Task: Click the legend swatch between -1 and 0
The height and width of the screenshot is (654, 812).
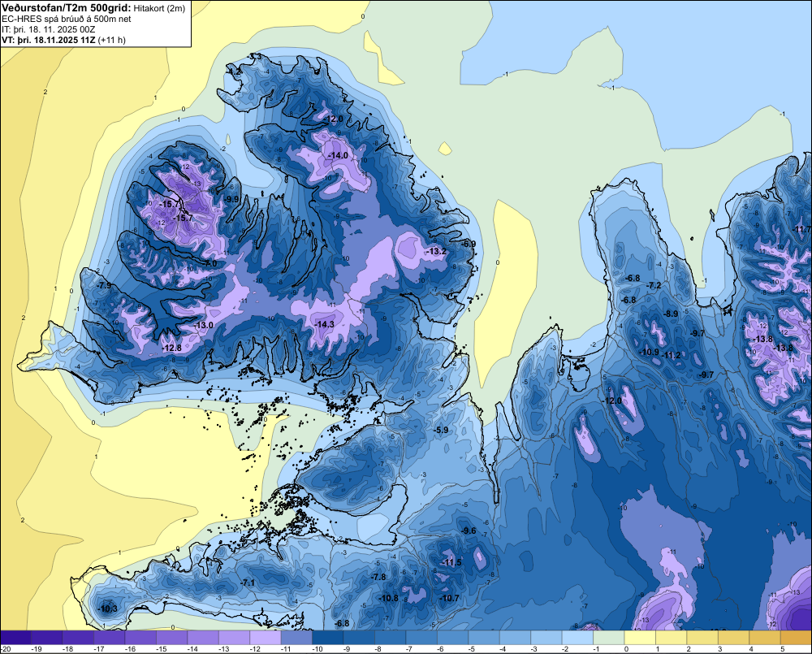Action: coord(608,637)
